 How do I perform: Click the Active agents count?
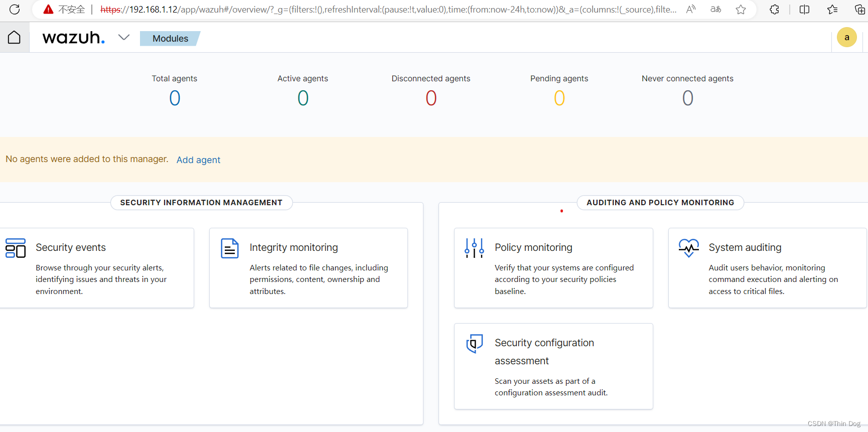click(303, 98)
